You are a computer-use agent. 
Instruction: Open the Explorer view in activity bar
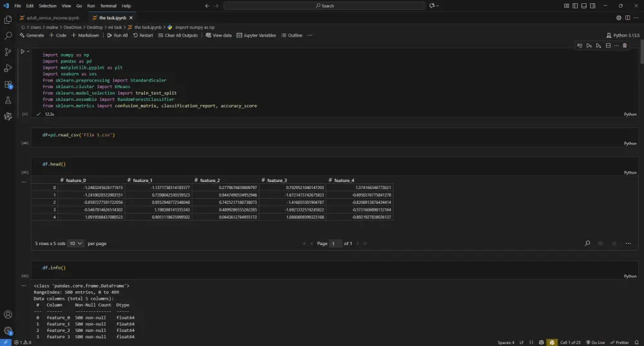tap(8, 20)
